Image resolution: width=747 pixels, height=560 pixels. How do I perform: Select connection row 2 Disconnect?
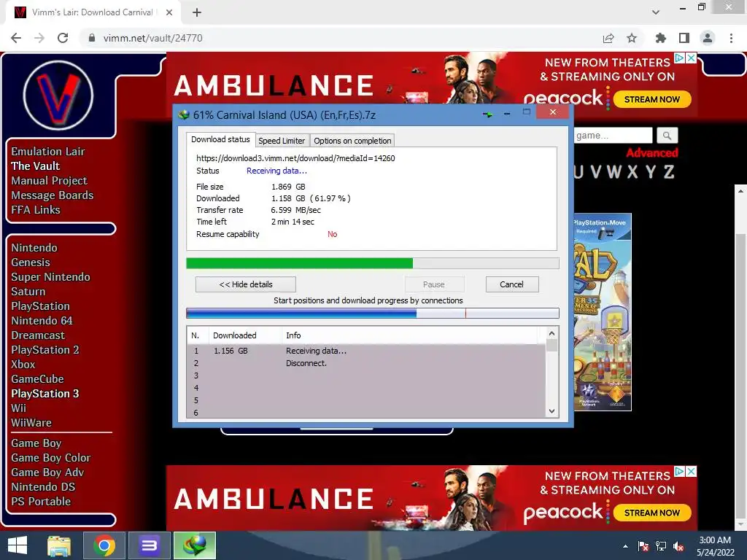click(x=366, y=363)
